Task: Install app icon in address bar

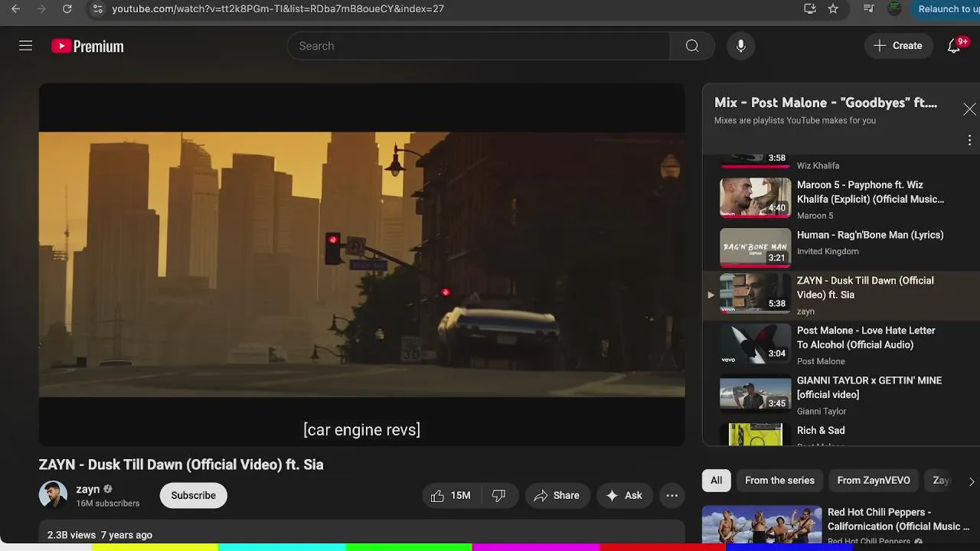Action: [809, 9]
